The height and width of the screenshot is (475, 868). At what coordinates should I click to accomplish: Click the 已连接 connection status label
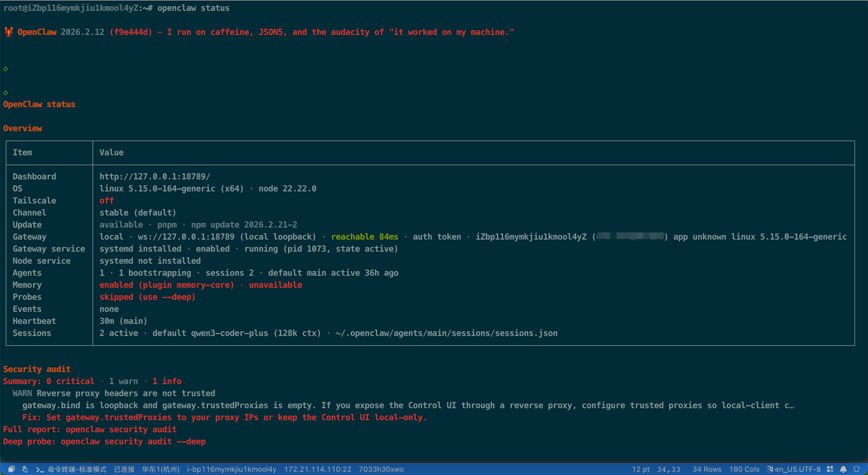[124, 469]
